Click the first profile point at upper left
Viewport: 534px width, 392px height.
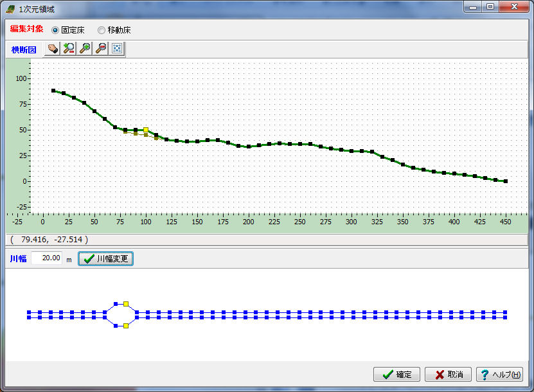(x=53, y=91)
